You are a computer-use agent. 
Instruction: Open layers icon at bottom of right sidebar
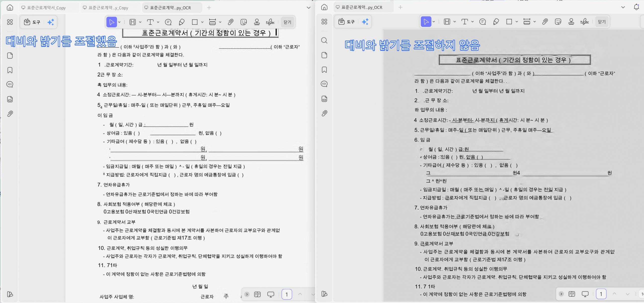point(324,294)
